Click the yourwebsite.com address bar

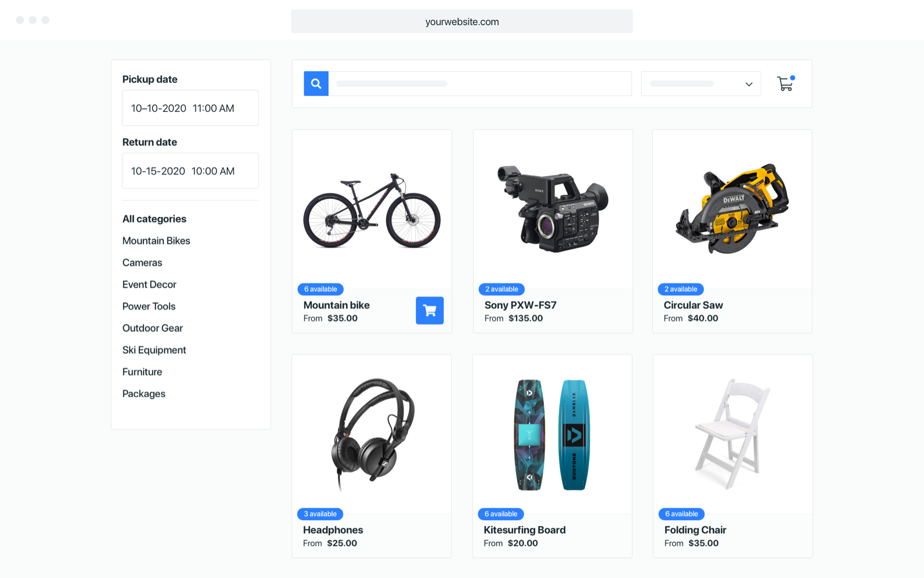tap(462, 21)
